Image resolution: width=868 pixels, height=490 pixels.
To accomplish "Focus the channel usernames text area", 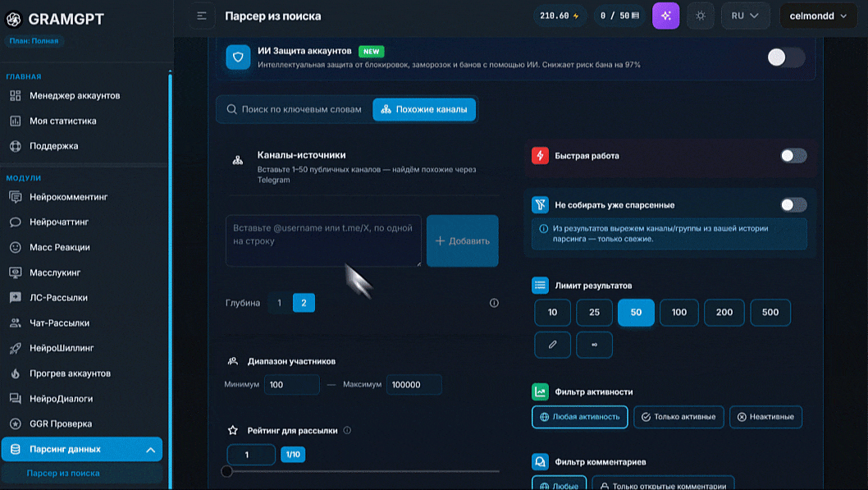I will pyautogui.click(x=323, y=240).
